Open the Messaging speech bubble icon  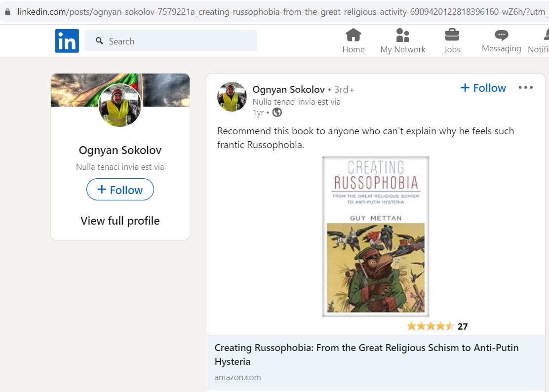pyautogui.click(x=502, y=35)
